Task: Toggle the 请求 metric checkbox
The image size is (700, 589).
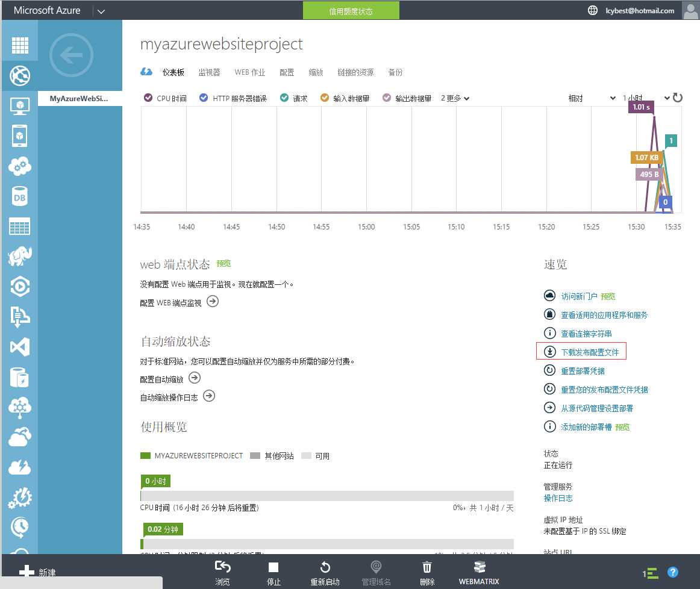Action: pyautogui.click(x=284, y=98)
